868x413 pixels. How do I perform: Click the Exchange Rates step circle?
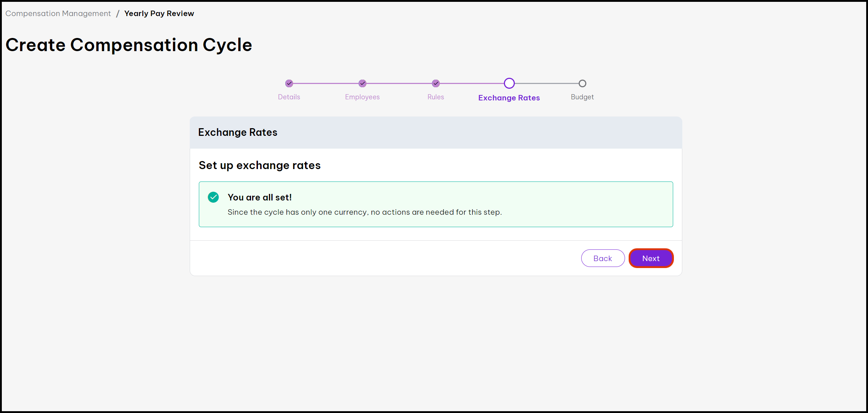pyautogui.click(x=509, y=83)
